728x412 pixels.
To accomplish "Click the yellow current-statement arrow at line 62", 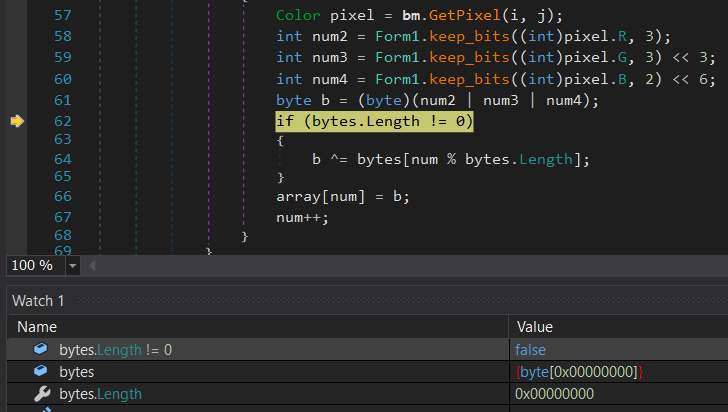I will (x=17, y=121).
